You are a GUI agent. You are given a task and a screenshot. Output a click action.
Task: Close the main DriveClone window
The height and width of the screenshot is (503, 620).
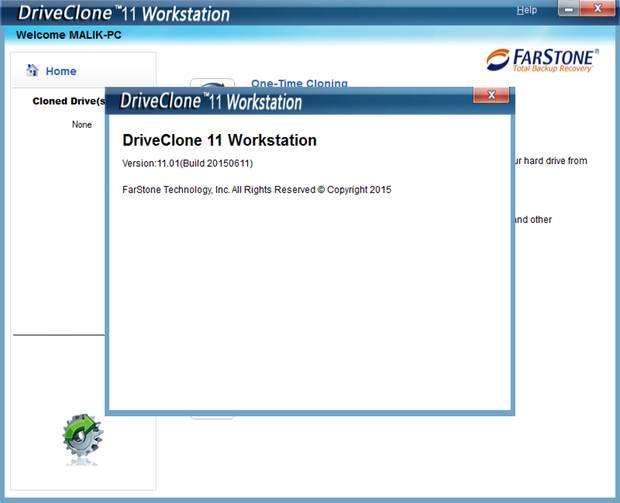click(x=597, y=9)
